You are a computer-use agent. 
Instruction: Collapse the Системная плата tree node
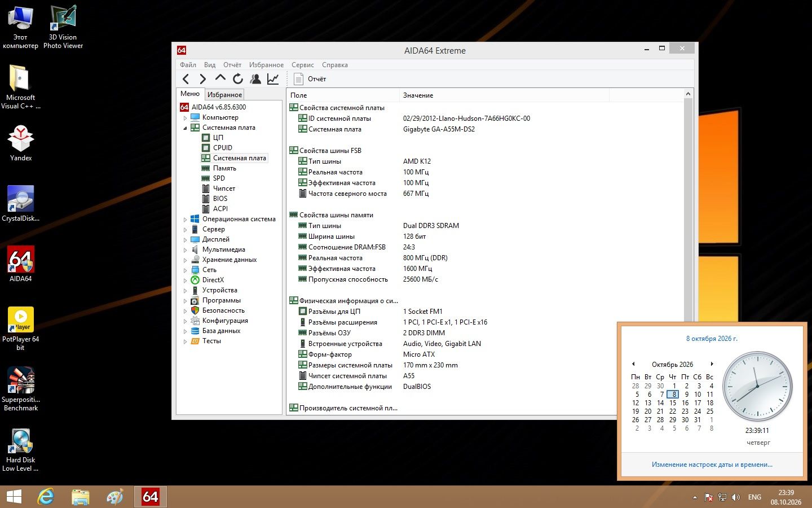point(185,128)
